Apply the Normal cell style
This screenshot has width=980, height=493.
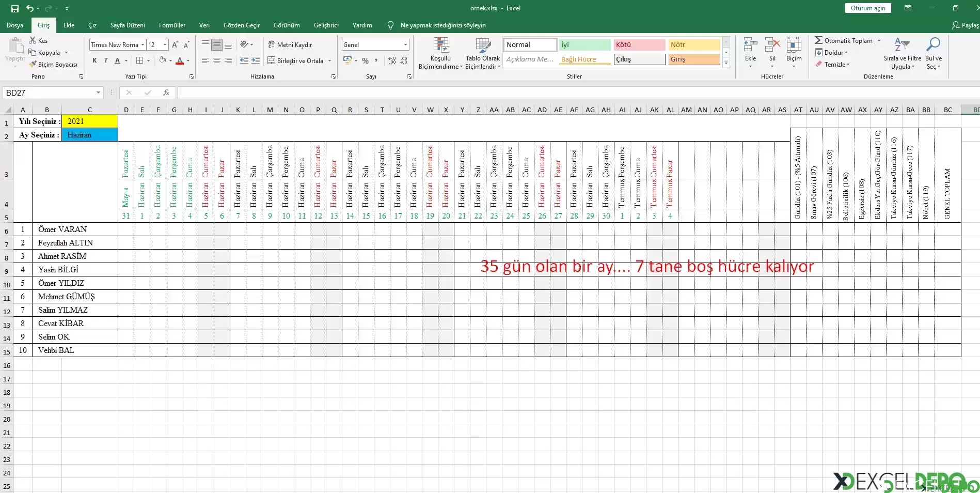click(530, 44)
